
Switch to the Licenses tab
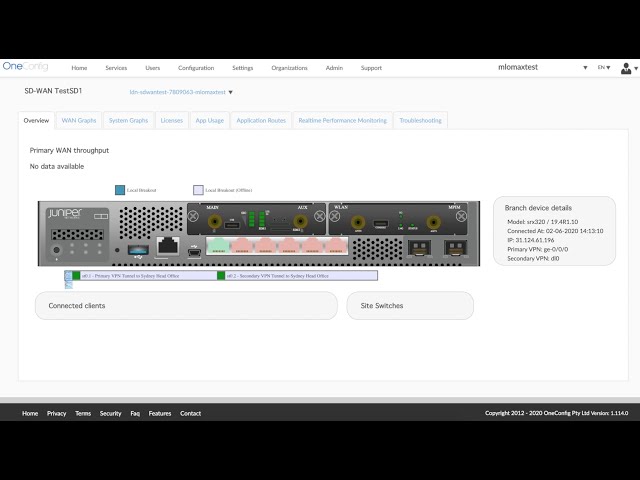click(x=171, y=120)
